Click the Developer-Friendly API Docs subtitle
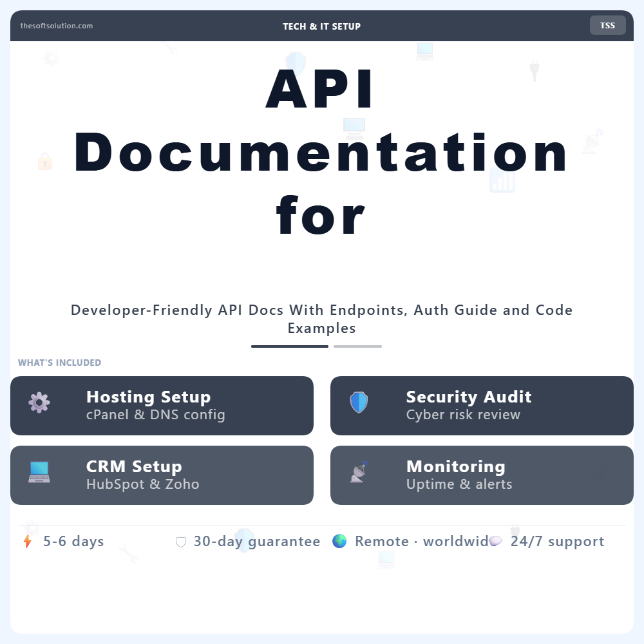 321,319
